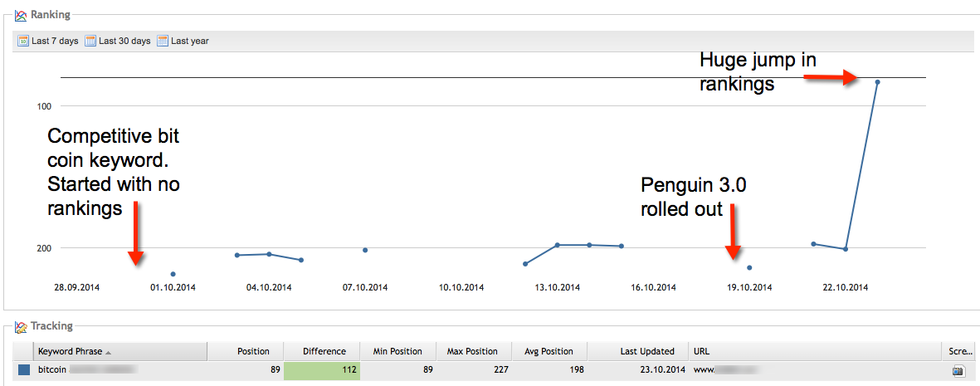Select the Max Position column header
The image size is (980, 386).
point(472,351)
